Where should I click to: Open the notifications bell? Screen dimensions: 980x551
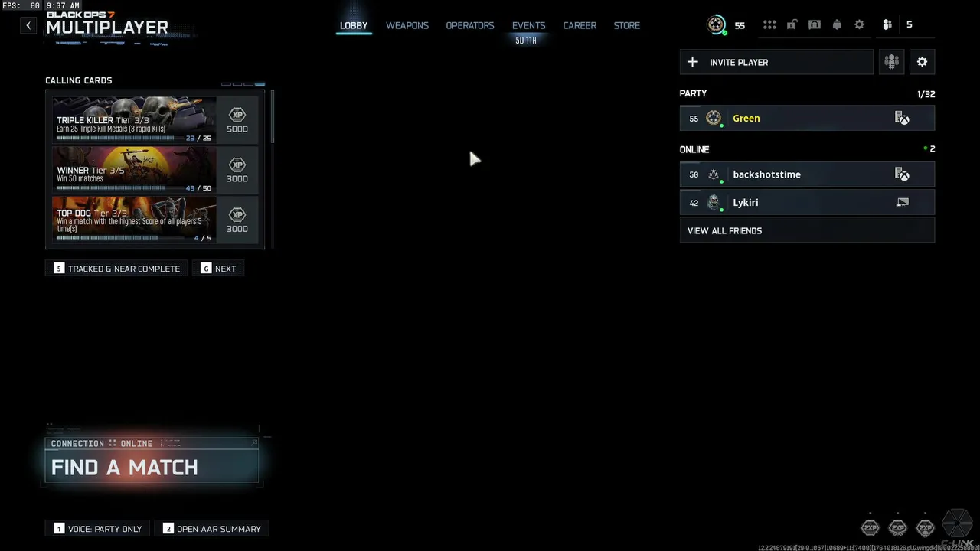(x=837, y=24)
